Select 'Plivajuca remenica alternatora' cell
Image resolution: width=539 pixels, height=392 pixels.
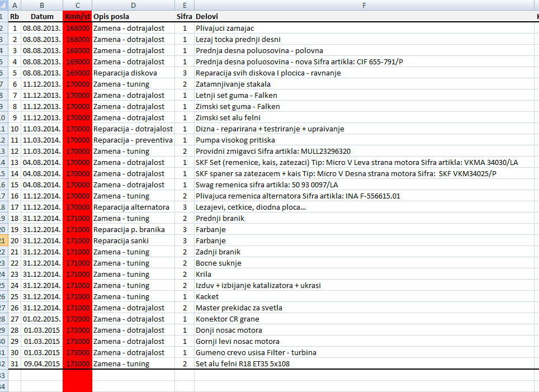tap(364, 196)
